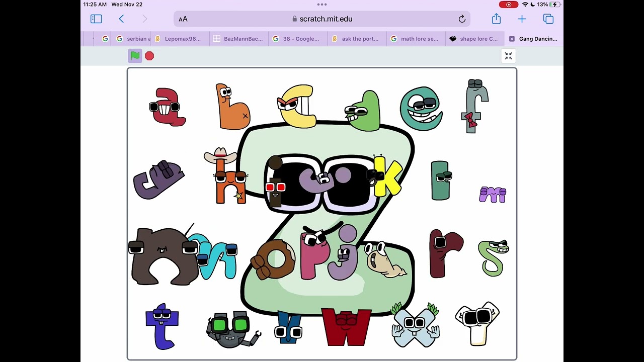Open a new tab with plus

(522, 19)
